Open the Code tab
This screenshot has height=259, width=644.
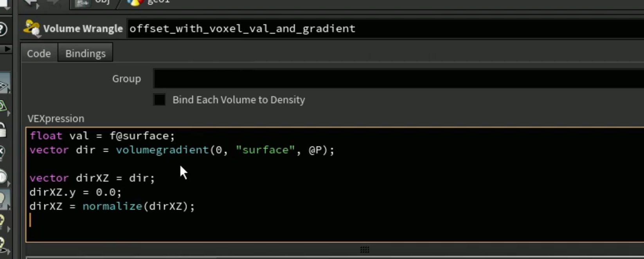pyautogui.click(x=39, y=53)
